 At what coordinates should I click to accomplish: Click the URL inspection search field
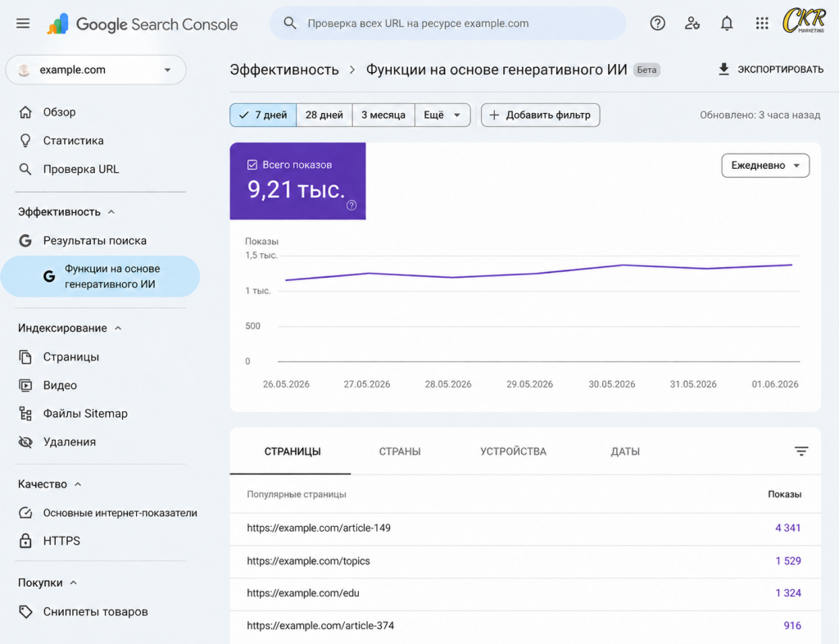coord(448,24)
